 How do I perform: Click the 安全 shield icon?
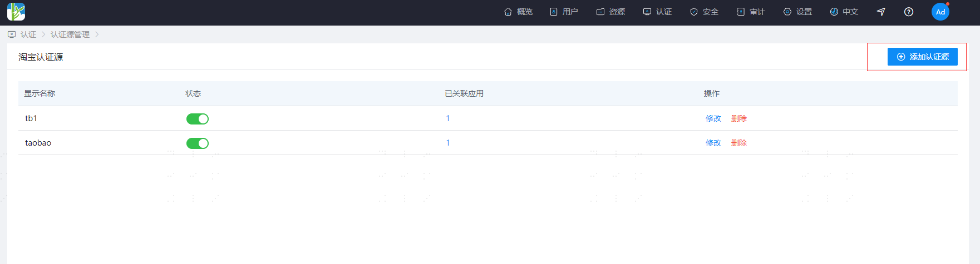click(694, 12)
